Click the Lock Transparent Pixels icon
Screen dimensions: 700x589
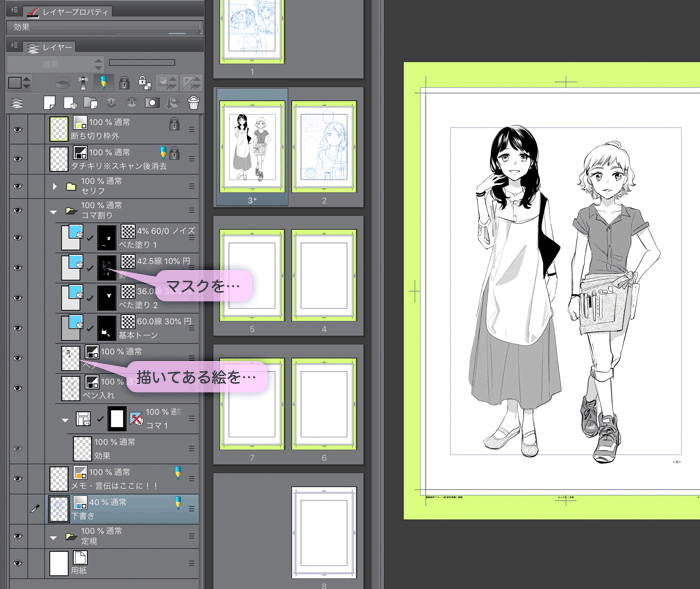click(145, 83)
